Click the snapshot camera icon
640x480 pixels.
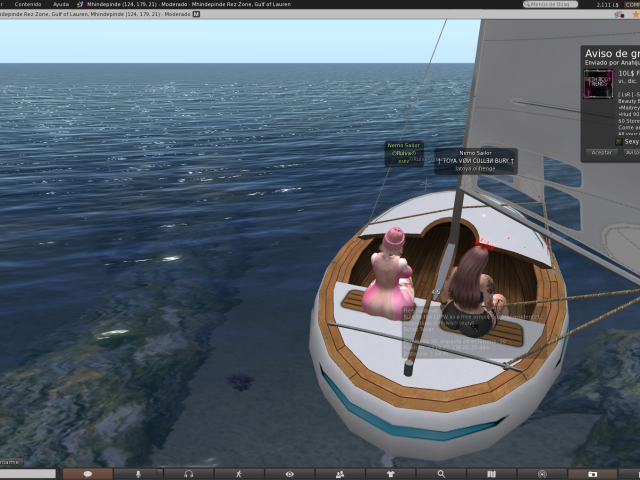pos(592,473)
